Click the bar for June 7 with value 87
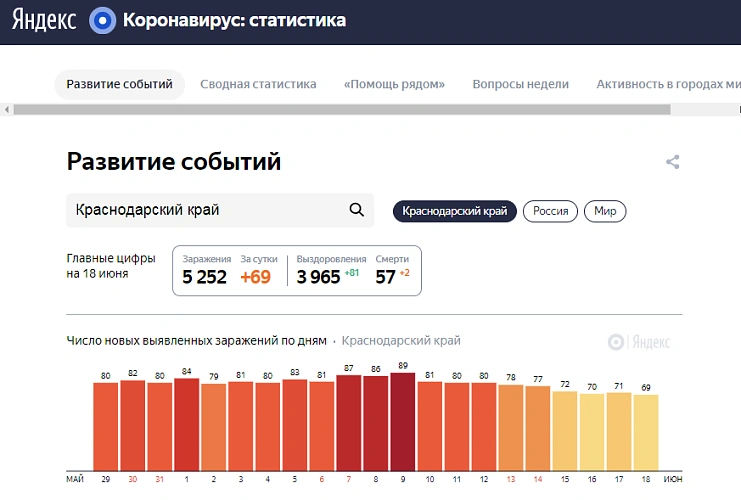741x500 pixels. (x=349, y=423)
